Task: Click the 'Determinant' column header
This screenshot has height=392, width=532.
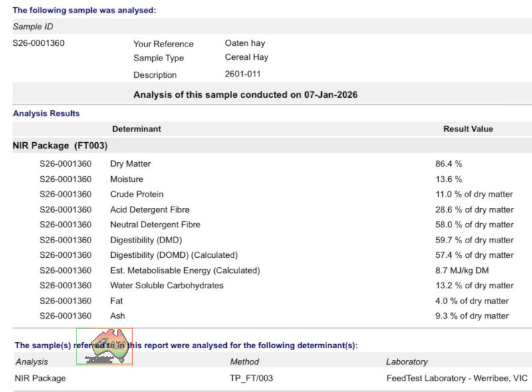Action: (136, 129)
